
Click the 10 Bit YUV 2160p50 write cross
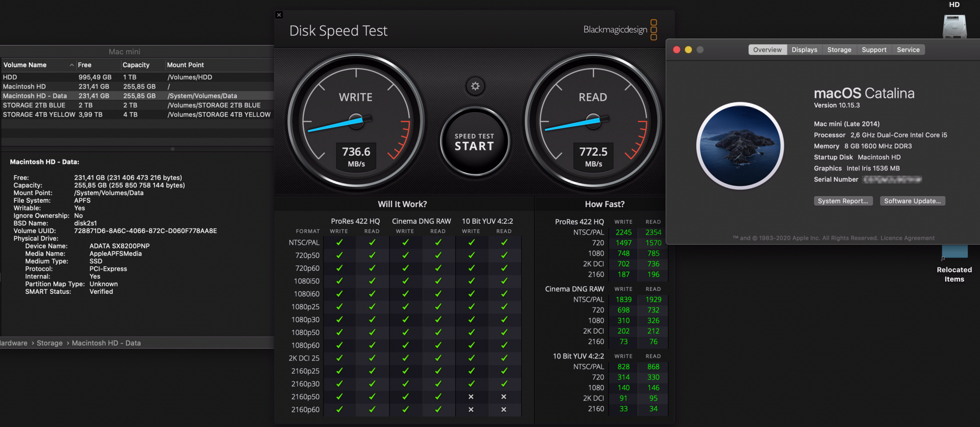point(471,397)
